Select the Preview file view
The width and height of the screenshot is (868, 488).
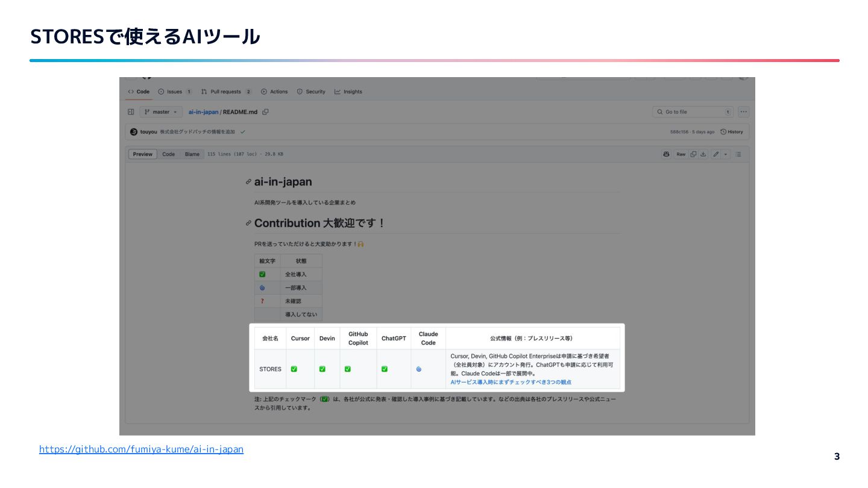pyautogui.click(x=143, y=154)
